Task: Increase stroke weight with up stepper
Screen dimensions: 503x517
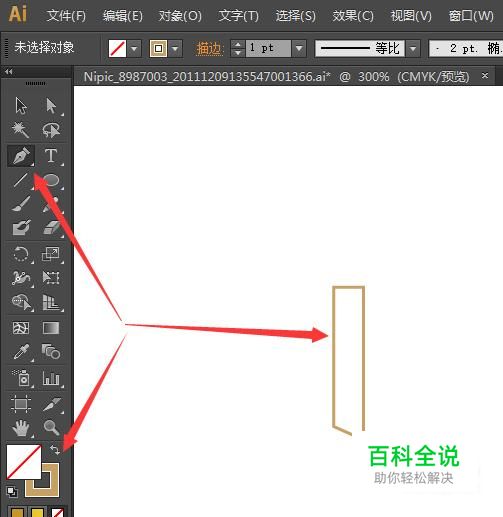Action: tap(238, 44)
